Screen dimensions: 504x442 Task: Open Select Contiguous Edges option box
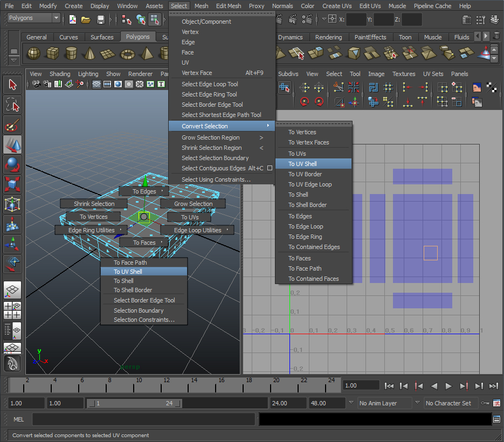pos(270,168)
